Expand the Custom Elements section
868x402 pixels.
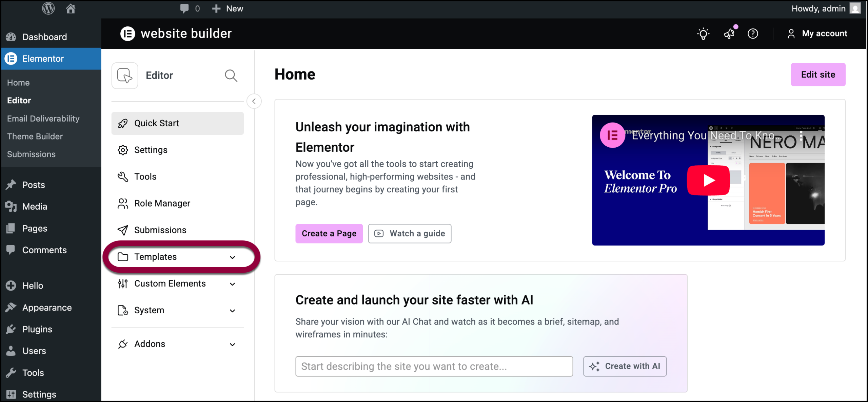(232, 284)
